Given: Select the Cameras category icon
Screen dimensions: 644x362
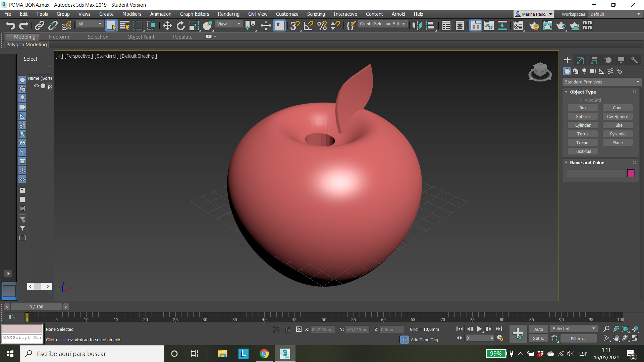Looking at the screenshot, I should point(593,71).
